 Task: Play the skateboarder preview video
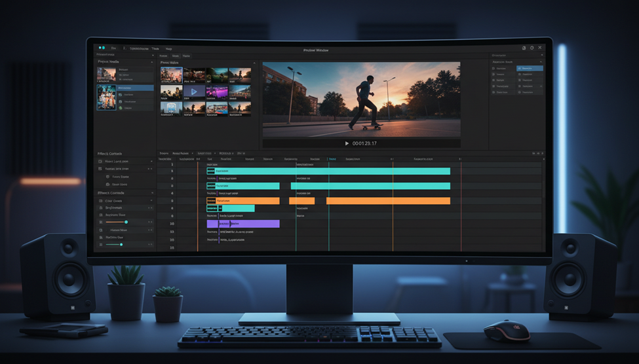point(347,143)
